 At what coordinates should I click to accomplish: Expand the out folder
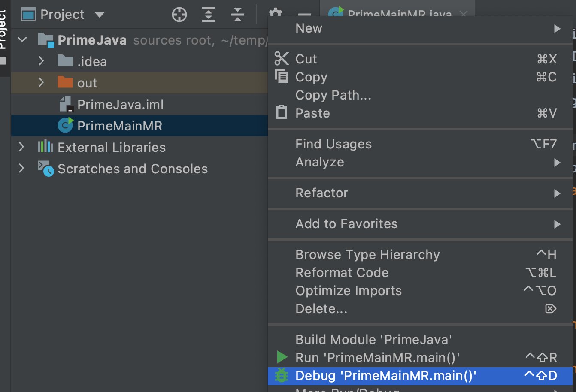pos(41,82)
